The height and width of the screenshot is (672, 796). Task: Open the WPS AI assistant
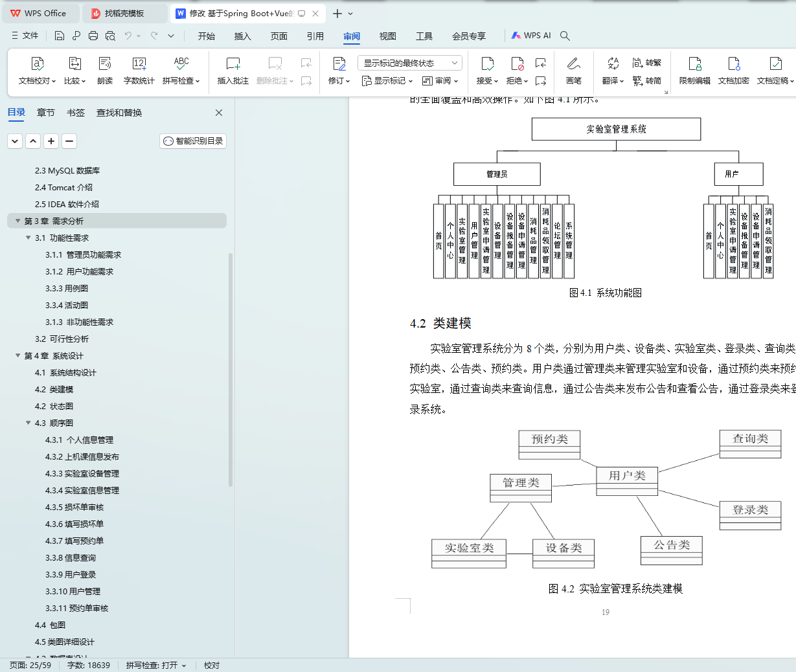coord(531,36)
